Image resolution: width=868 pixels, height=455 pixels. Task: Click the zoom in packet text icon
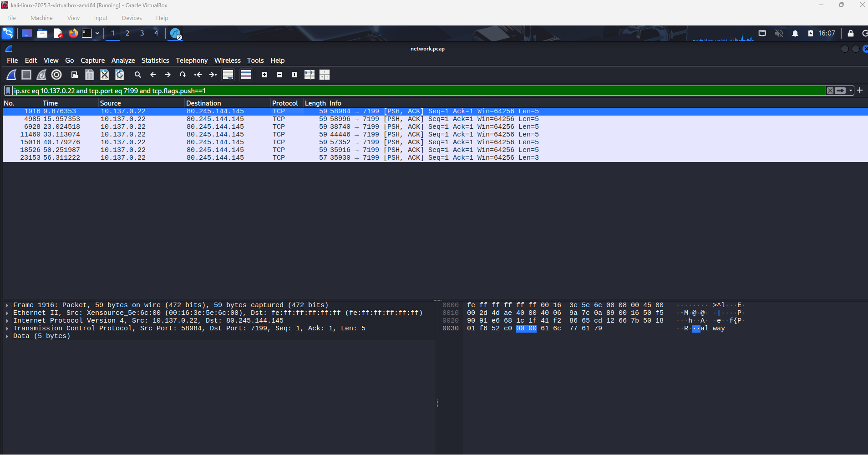[x=264, y=75]
